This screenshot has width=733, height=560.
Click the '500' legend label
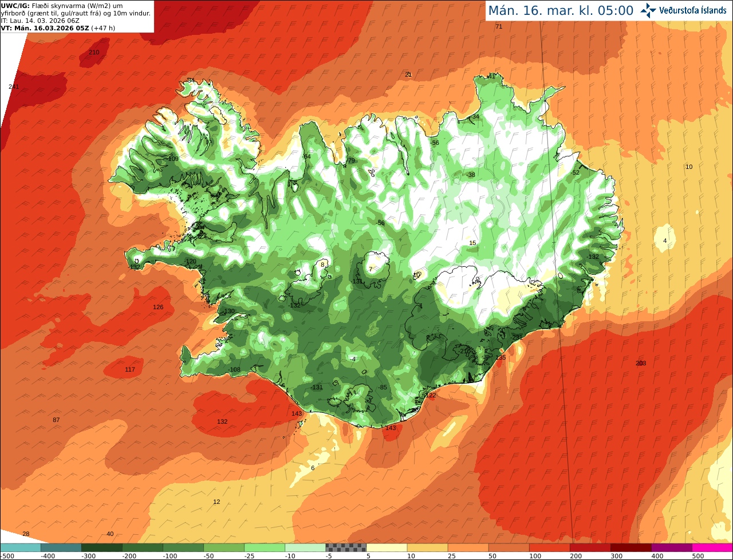pyautogui.click(x=697, y=555)
